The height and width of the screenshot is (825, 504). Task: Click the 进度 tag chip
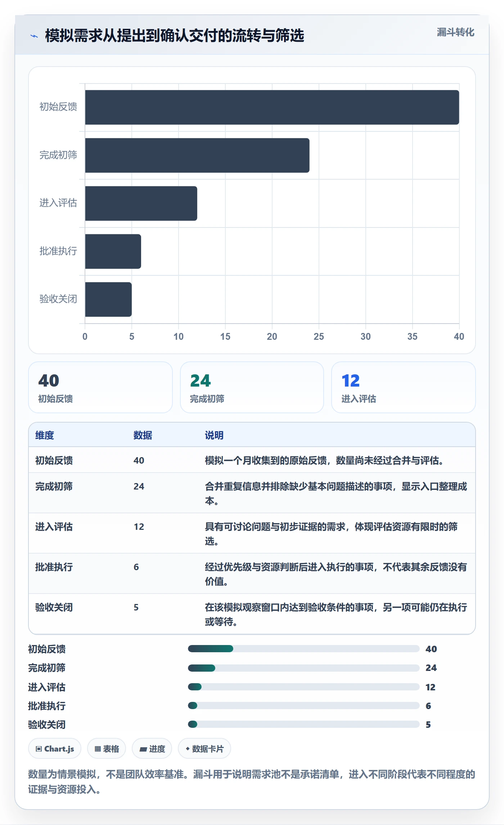[x=152, y=749]
